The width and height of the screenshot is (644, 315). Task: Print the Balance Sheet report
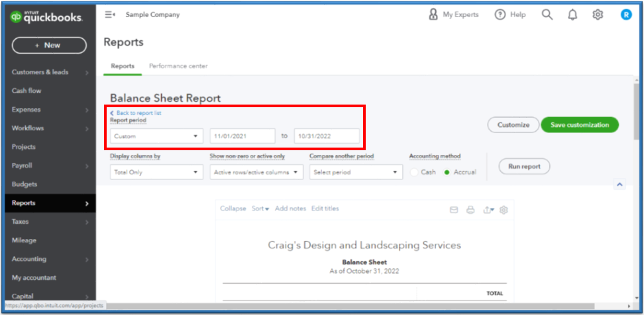[470, 210]
